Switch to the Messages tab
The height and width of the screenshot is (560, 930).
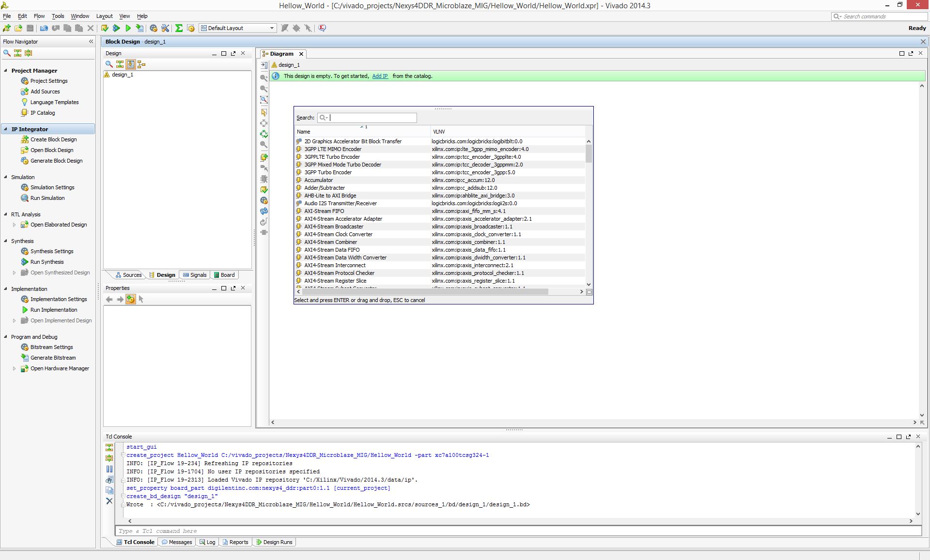tap(176, 542)
